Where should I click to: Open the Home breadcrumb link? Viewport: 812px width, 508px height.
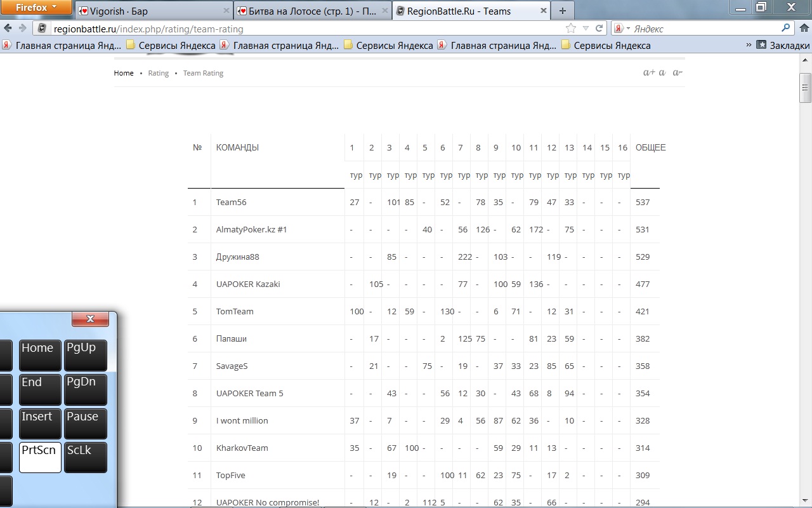[x=124, y=73]
